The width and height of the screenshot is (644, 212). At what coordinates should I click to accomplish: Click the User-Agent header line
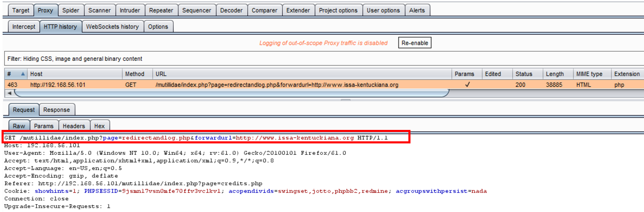click(x=175, y=153)
